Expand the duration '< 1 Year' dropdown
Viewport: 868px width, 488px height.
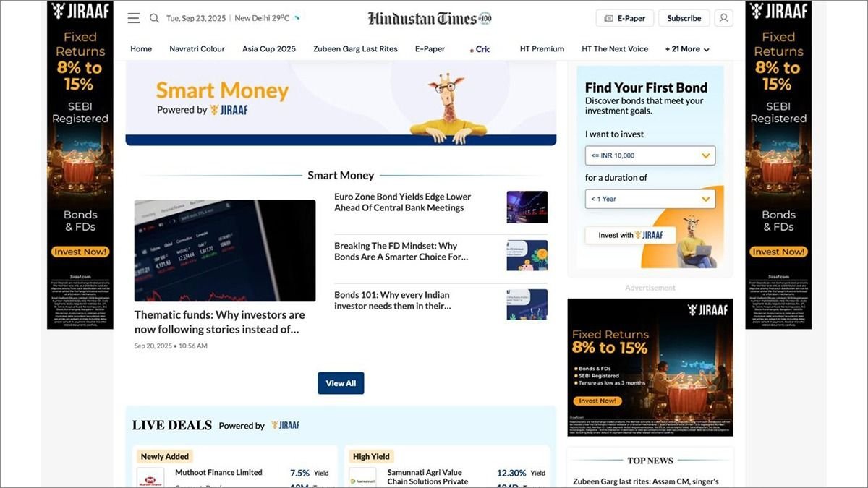point(650,199)
